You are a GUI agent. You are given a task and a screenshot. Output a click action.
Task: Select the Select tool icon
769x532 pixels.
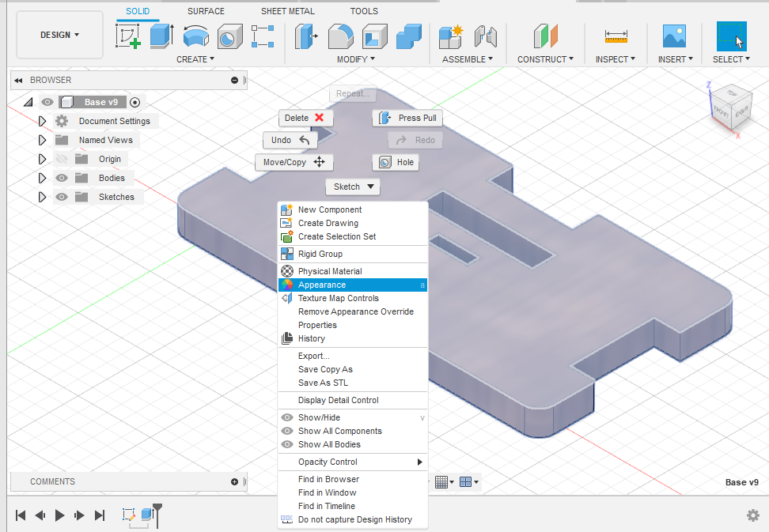click(731, 36)
